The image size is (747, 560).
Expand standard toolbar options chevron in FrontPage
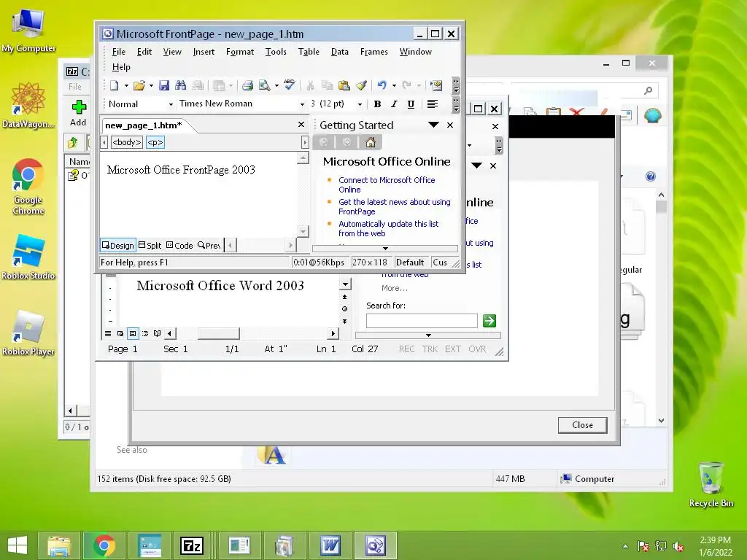456,86
